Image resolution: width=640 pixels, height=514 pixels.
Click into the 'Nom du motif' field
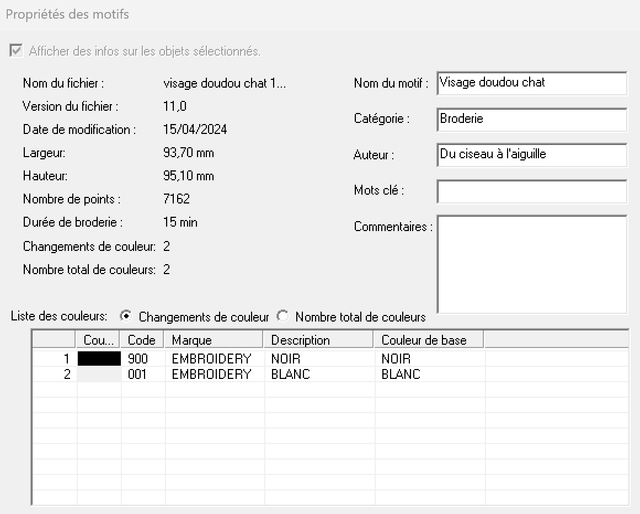point(530,83)
